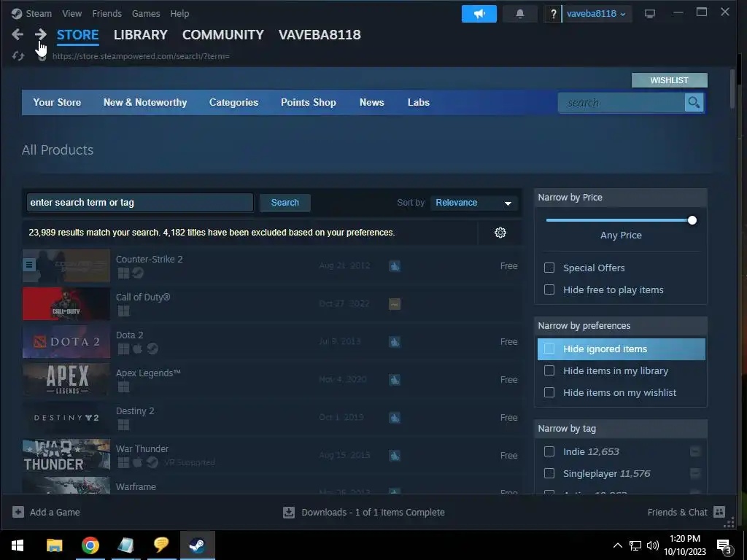Image resolution: width=747 pixels, height=560 pixels.
Task: Open the Steam menu
Action: tap(39, 14)
